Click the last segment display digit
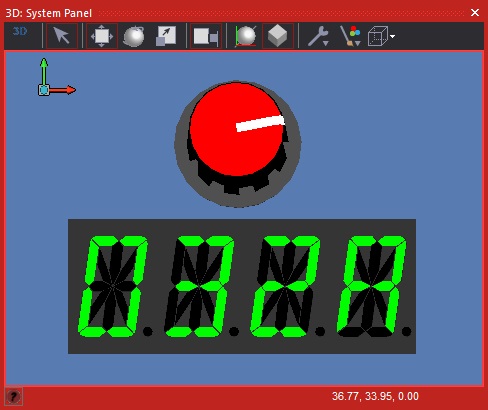Screen dimensions: 488x410 [371, 286]
